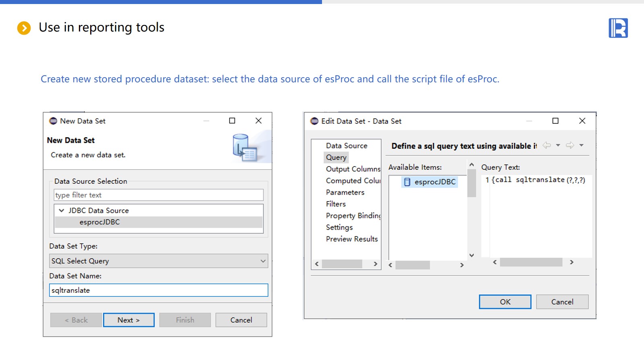Click the back arrow icon in Edit Data Set

pos(547,146)
